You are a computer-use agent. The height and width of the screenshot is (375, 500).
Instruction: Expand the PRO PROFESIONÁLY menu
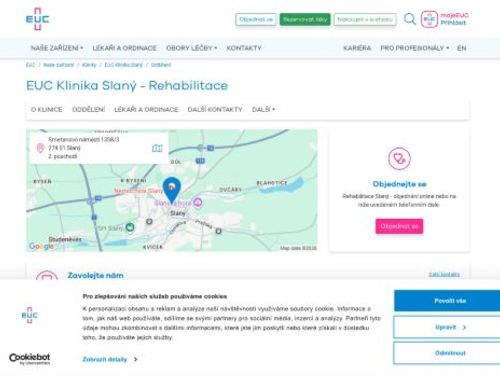coord(415,48)
